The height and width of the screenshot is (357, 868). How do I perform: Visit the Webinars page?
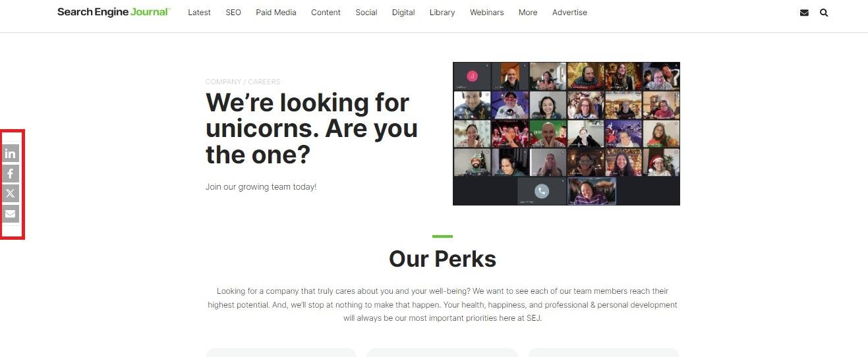(x=487, y=13)
